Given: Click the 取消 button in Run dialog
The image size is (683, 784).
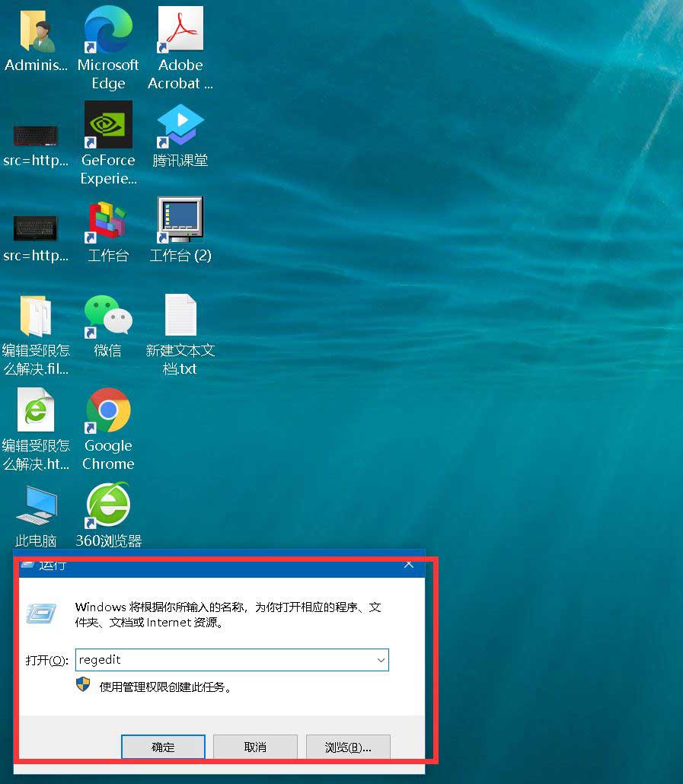Looking at the screenshot, I should [255, 747].
